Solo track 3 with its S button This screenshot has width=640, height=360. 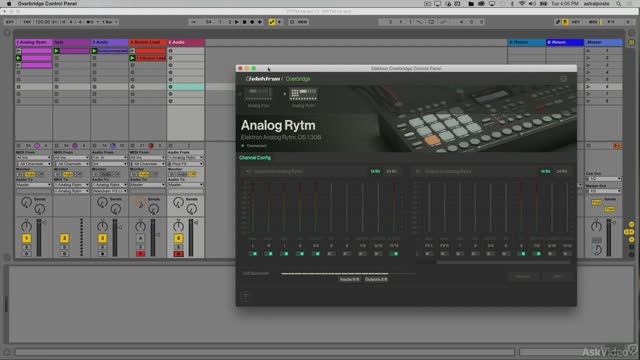point(102,247)
